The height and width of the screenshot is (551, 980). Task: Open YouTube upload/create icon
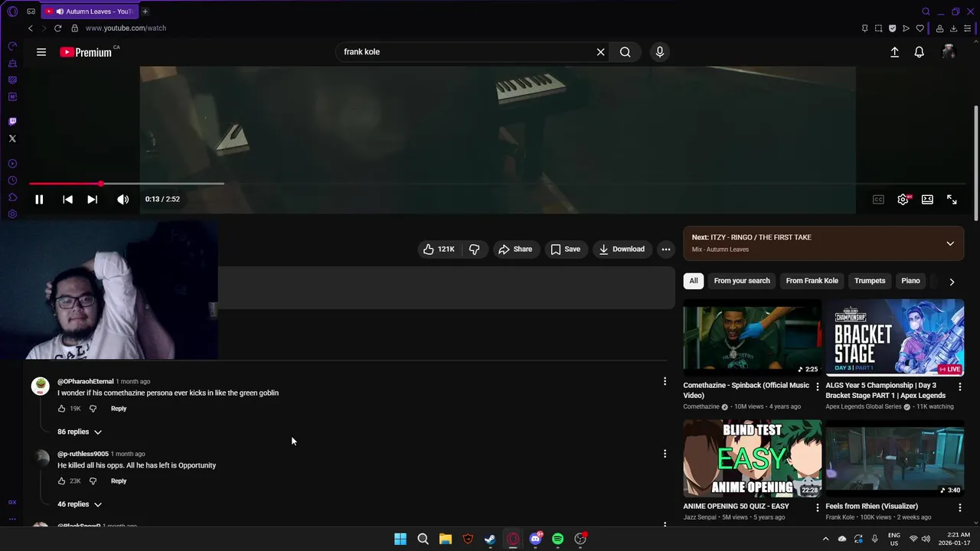click(894, 52)
